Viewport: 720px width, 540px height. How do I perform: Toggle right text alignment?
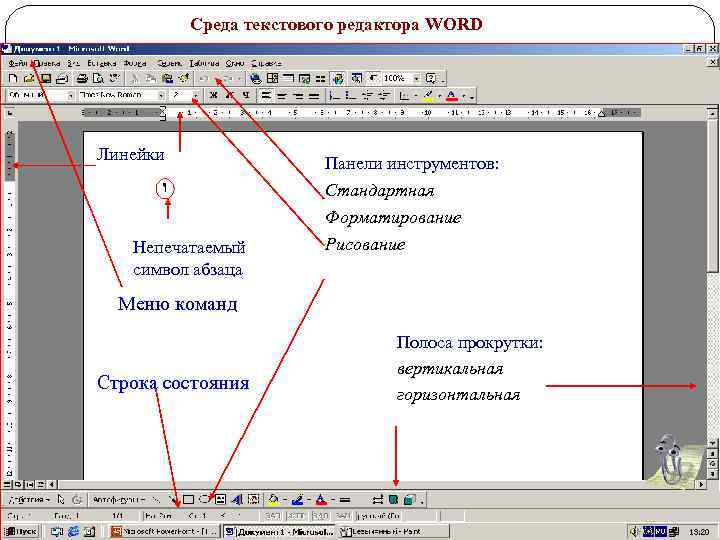click(298, 96)
